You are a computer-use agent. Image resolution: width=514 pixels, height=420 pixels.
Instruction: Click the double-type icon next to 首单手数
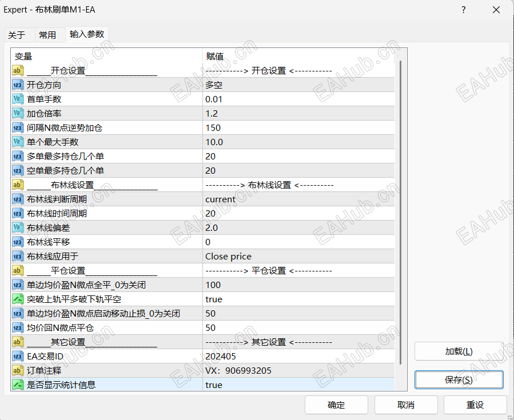pyautogui.click(x=18, y=99)
